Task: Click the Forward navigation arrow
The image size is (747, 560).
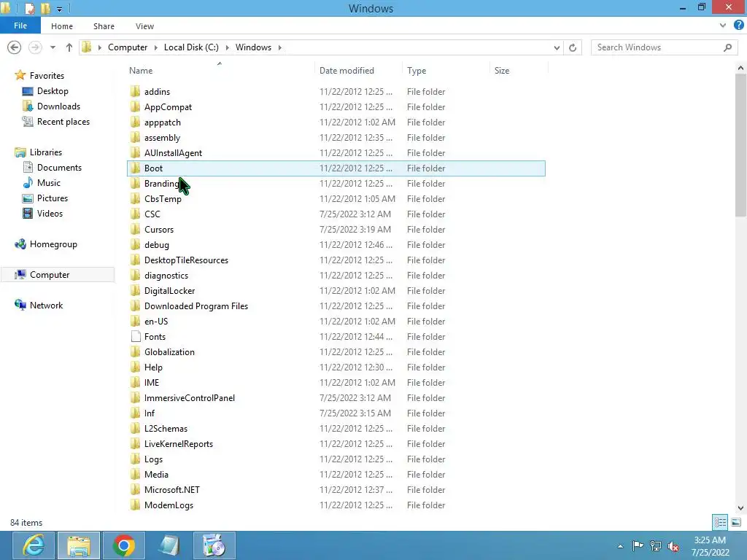Action: [x=35, y=47]
